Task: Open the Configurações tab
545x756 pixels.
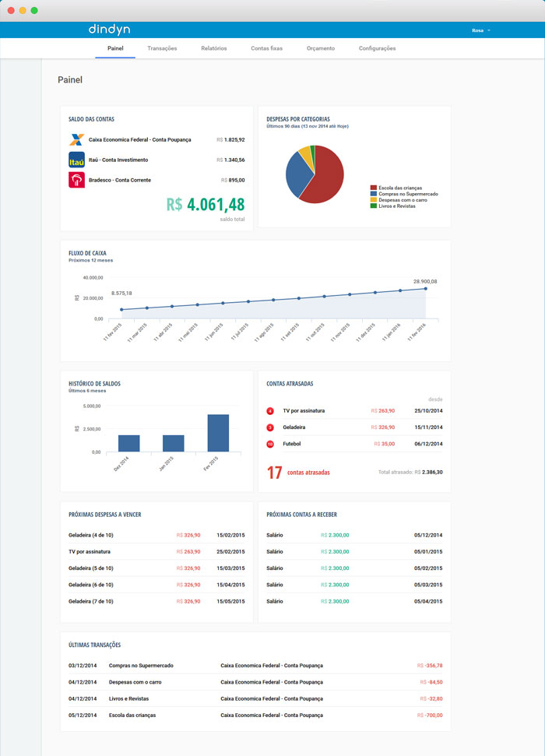Action: pyautogui.click(x=377, y=48)
